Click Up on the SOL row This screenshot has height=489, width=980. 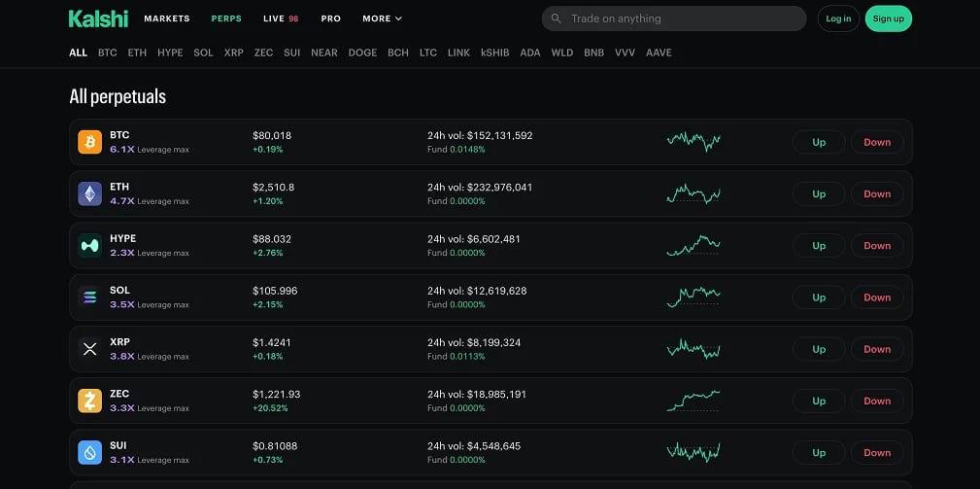[x=819, y=297]
